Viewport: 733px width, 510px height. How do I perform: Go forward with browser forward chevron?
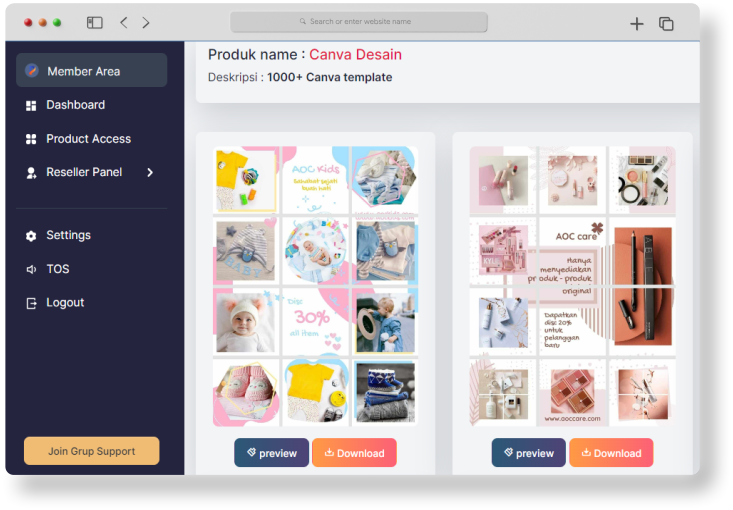tap(146, 22)
